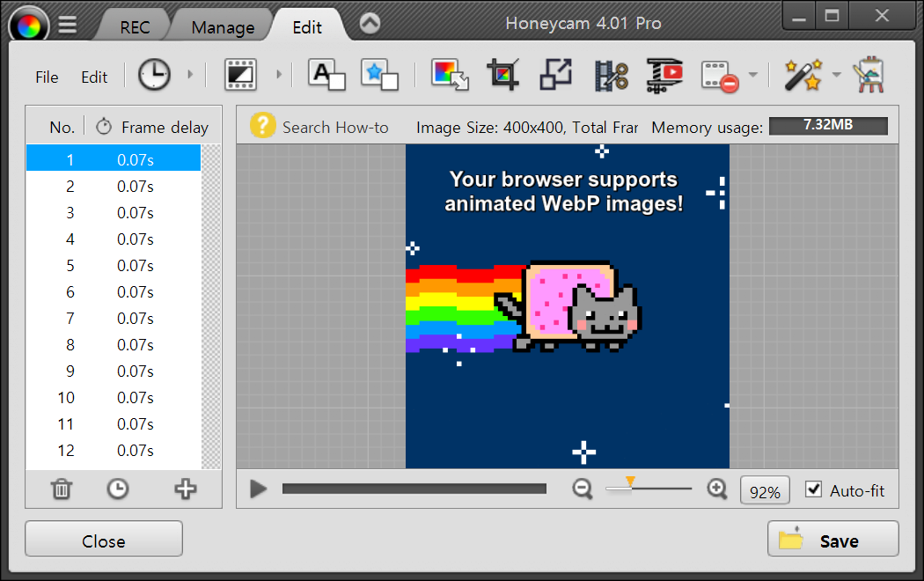This screenshot has height=581, width=924.
Task: Open the Honeycam color wheel logo menu
Action: 28,25
